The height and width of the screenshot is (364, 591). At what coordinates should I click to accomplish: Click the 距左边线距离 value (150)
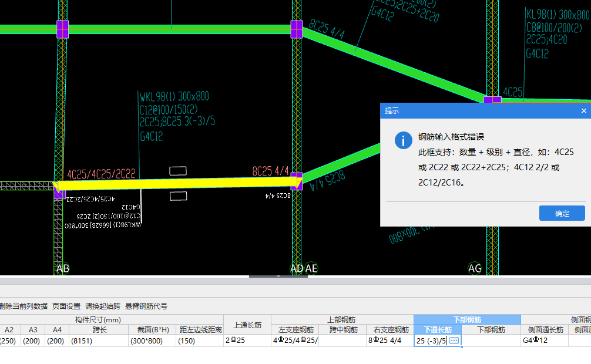pyautogui.click(x=200, y=341)
